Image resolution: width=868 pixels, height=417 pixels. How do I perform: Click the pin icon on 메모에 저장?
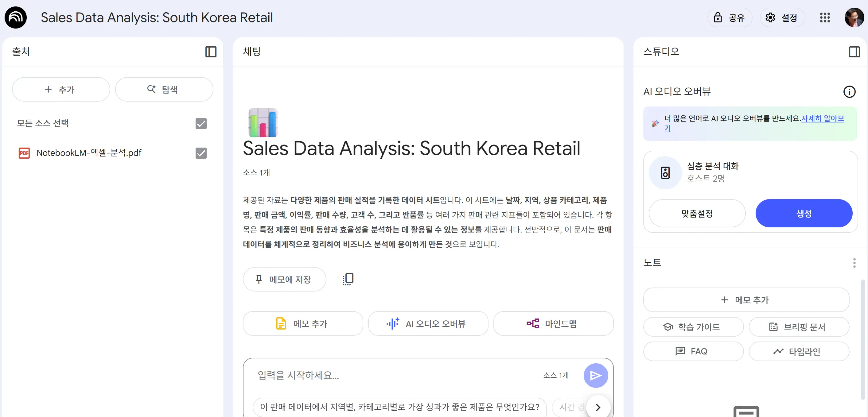259,279
